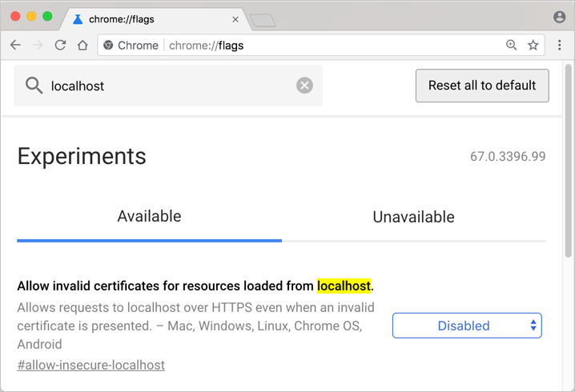Click the forward navigation arrow
This screenshot has width=575, height=392.
[38, 46]
